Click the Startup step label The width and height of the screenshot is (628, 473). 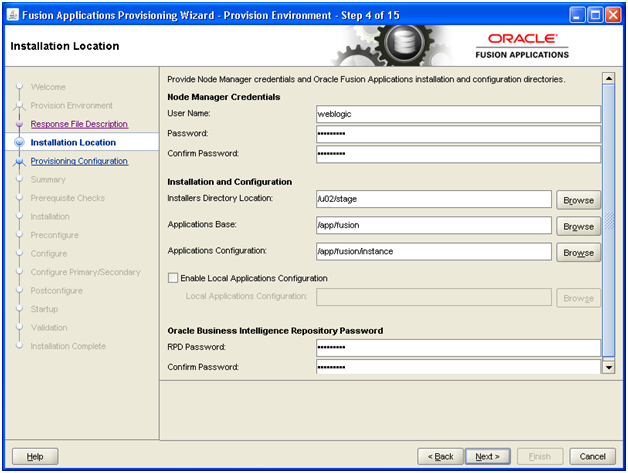tap(44, 309)
